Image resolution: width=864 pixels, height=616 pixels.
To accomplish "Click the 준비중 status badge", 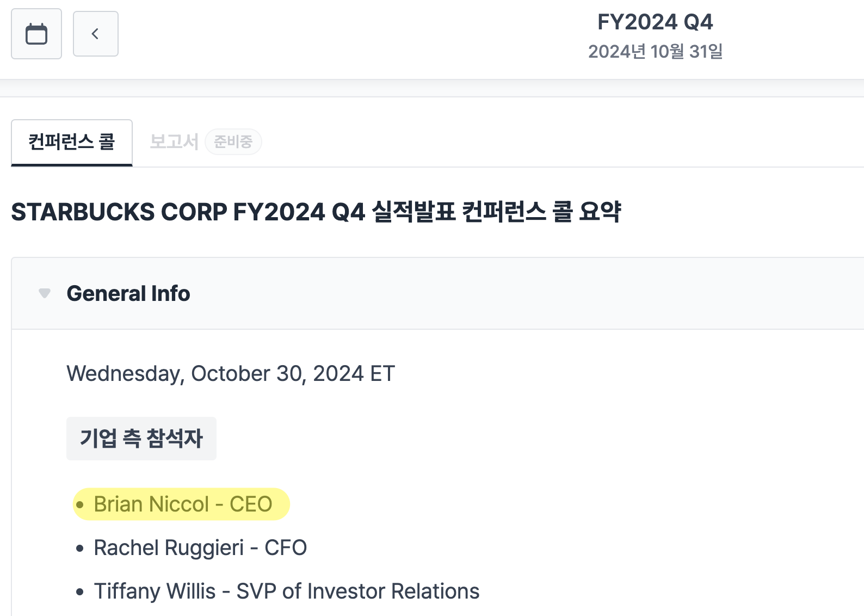I will tap(233, 142).
